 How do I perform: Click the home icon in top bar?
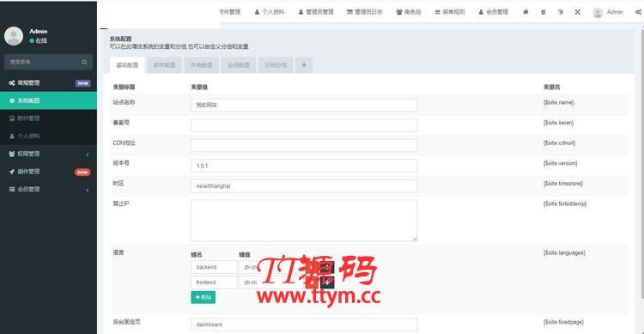click(526, 12)
